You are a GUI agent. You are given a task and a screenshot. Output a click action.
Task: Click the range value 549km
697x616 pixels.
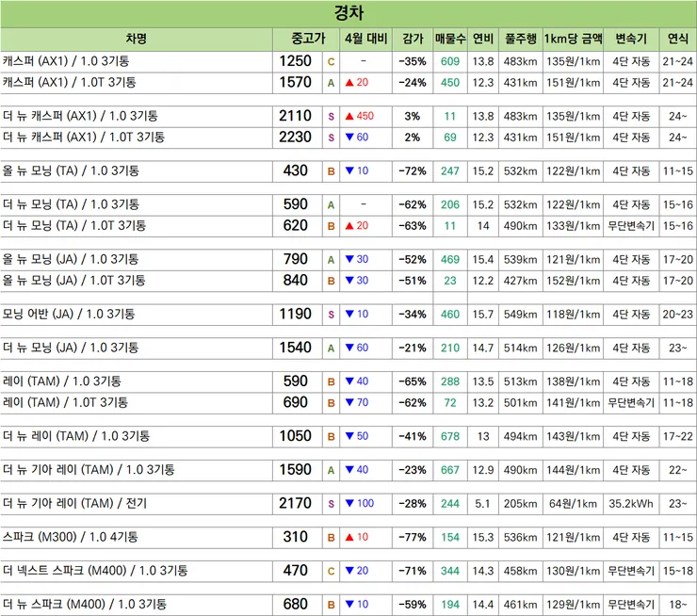point(520,315)
